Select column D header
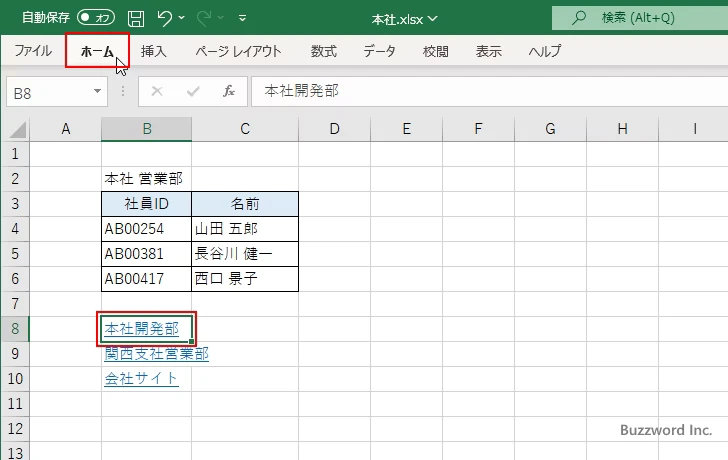The height and width of the screenshot is (460, 728). pos(334,129)
